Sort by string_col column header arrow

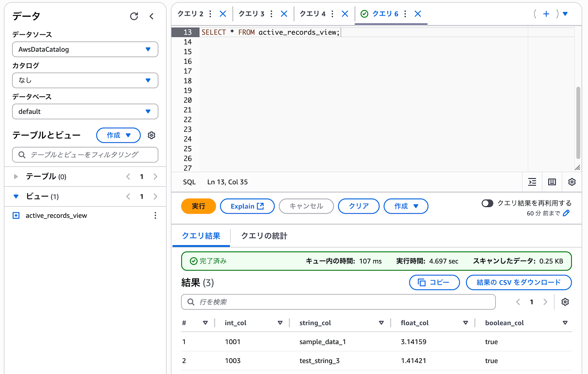pos(381,323)
